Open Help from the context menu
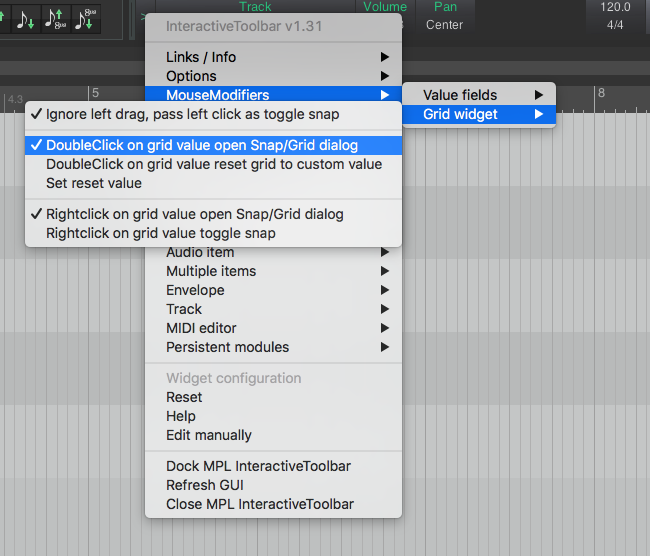This screenshot has width=650, height=556. tap(181, 416)
